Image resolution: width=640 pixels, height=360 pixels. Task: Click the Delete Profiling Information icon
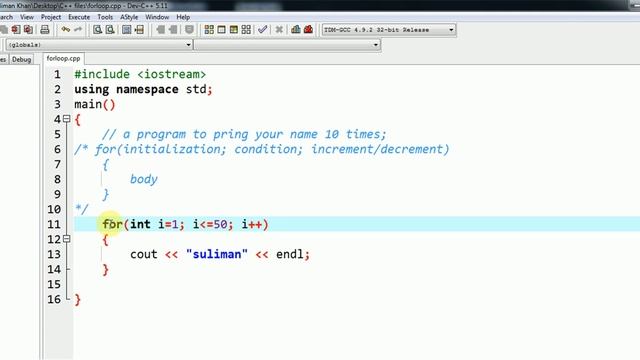pyautogui.click(x=309, y=29)
